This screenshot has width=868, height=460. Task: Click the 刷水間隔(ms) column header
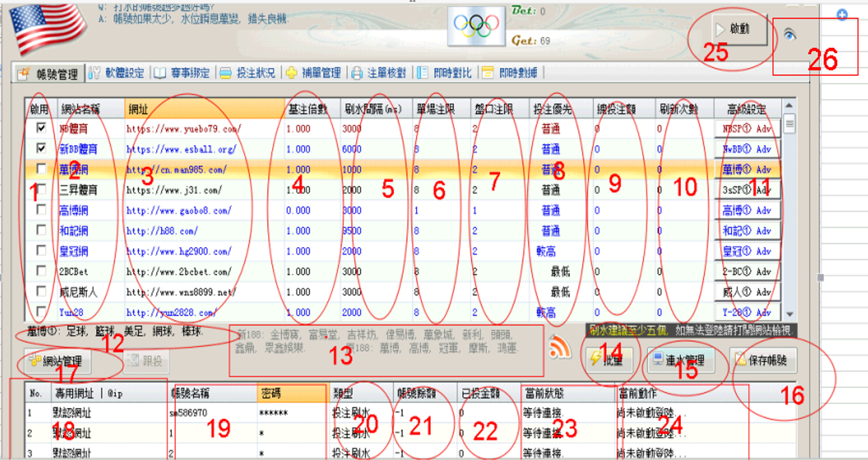(x=376, y=110)
